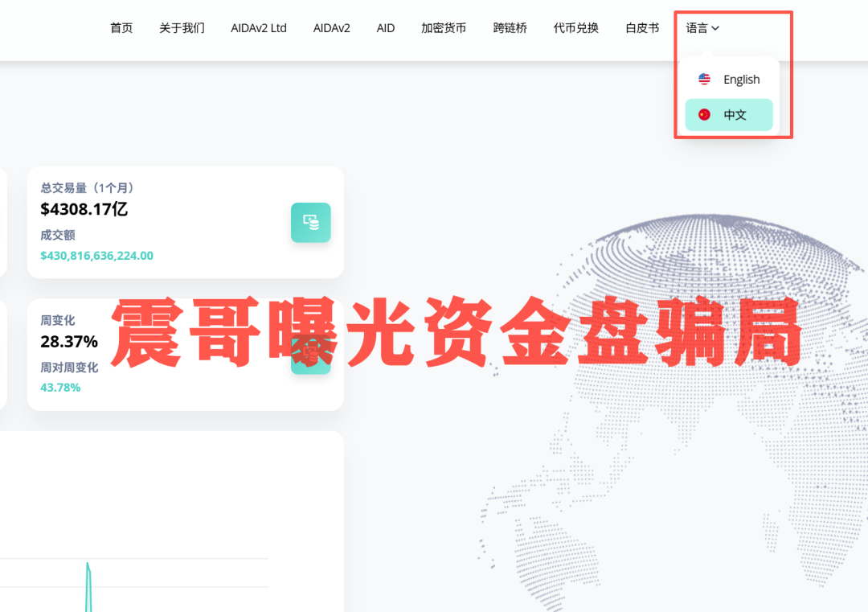The height and width of the screenshot is (612, 868).
Task: Select the China flag icon next to 中文
Action: pos(703,114)
